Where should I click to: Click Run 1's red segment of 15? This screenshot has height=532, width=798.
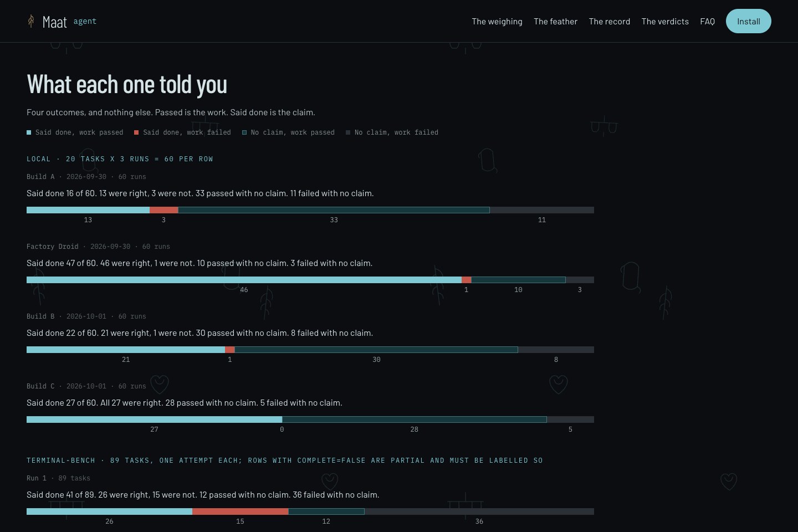click(241, 511)
